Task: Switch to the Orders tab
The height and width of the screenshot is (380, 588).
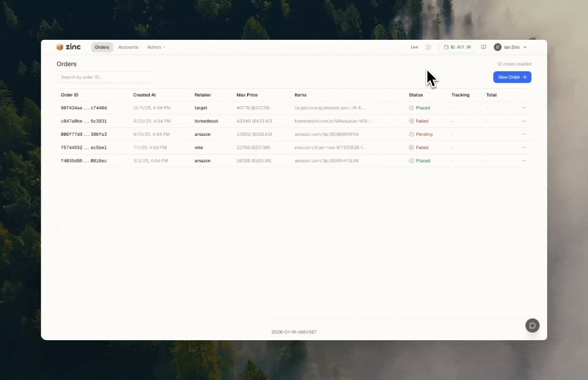Action: 102,47
